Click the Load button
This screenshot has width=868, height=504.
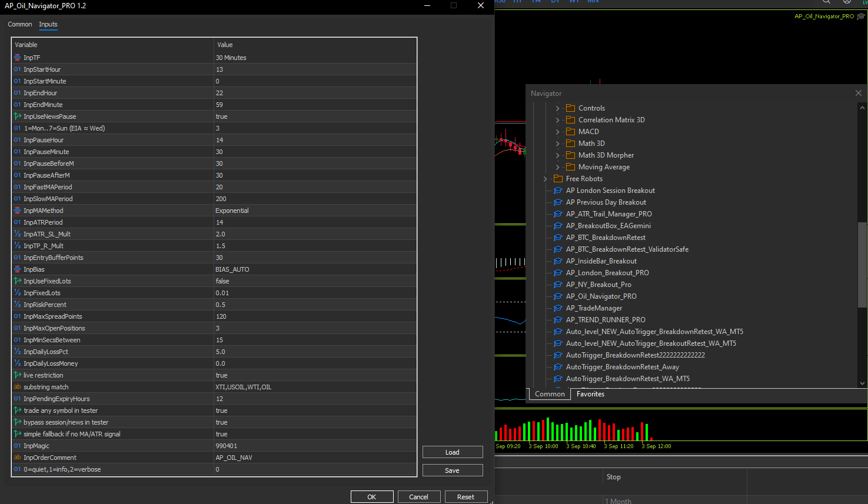pyautogui.click(x=452, y=452)
